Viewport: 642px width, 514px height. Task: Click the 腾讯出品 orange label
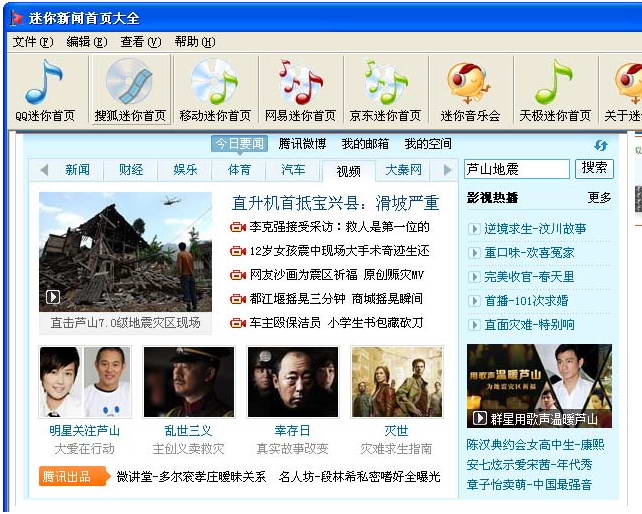(x=74, y=477)
